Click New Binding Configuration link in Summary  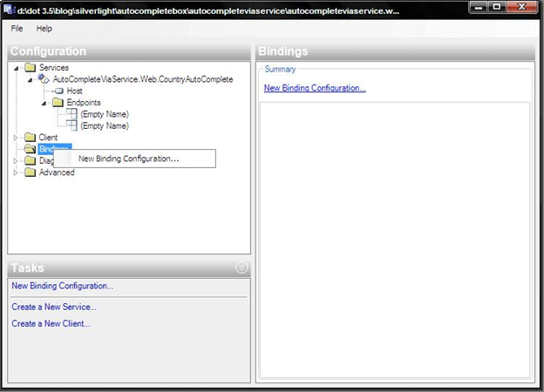point(315,88)
